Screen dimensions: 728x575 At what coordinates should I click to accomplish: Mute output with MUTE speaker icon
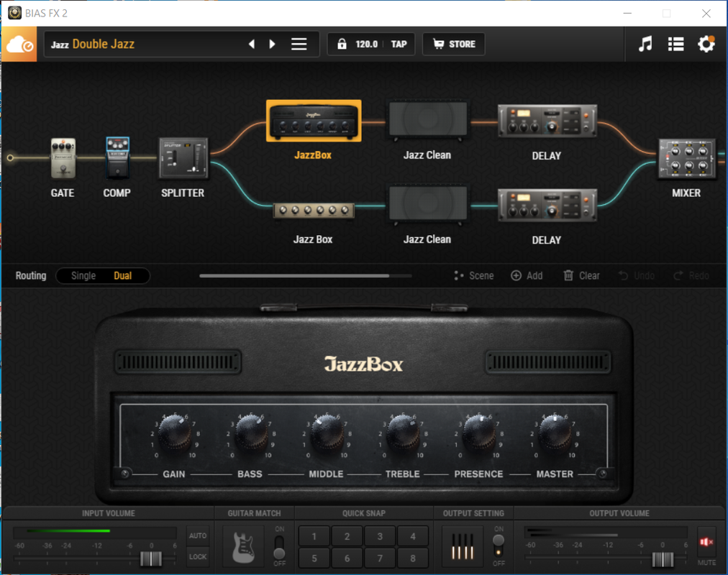pos(706,542)
